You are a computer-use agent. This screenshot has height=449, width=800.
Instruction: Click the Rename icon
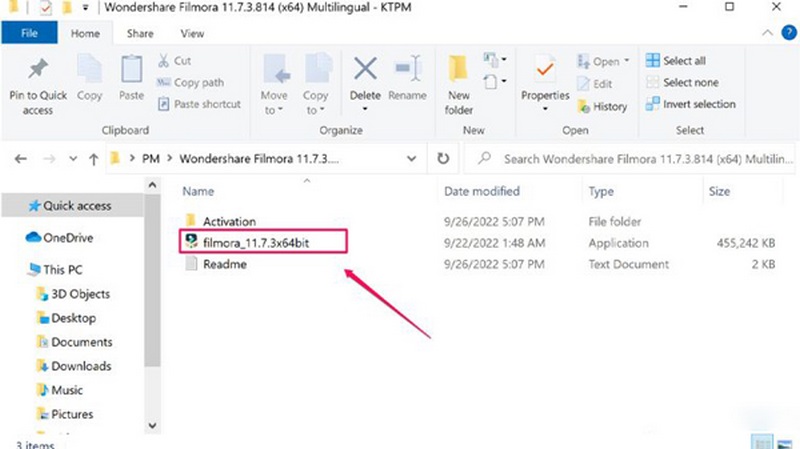point(408,69)
